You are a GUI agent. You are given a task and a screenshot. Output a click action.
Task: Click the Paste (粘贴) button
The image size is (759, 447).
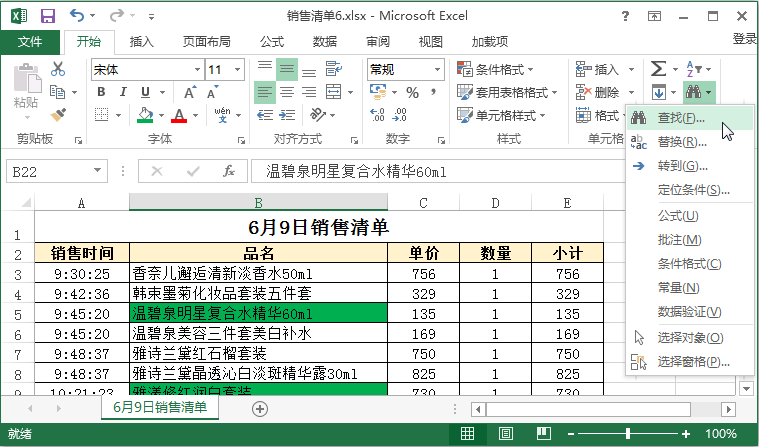coord(26,90)
